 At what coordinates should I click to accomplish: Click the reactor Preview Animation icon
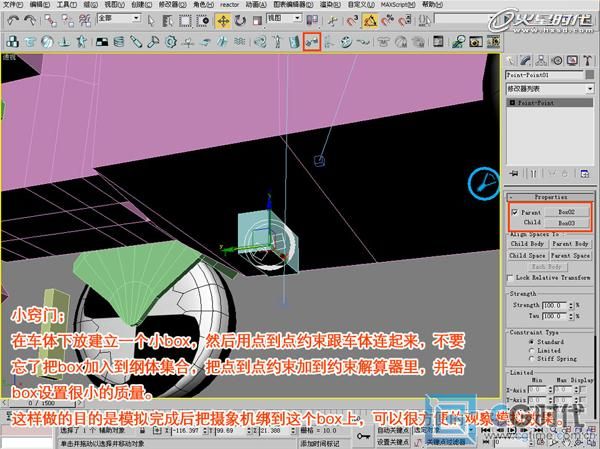tap(476, 41)
